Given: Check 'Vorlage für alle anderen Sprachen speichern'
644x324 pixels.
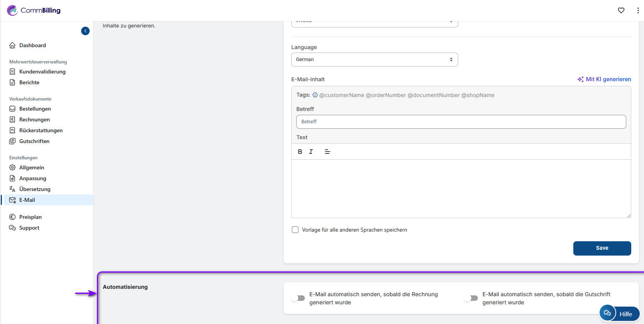Looking at the screenshot, I should pyautogui.click(x=295, y=230).
